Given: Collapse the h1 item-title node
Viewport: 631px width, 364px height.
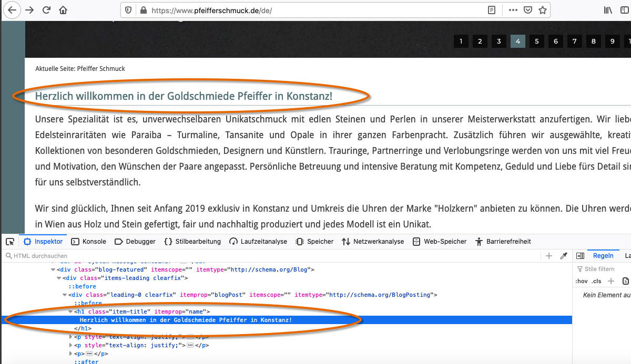Looking at the screenshot, I should pos(70,311).
